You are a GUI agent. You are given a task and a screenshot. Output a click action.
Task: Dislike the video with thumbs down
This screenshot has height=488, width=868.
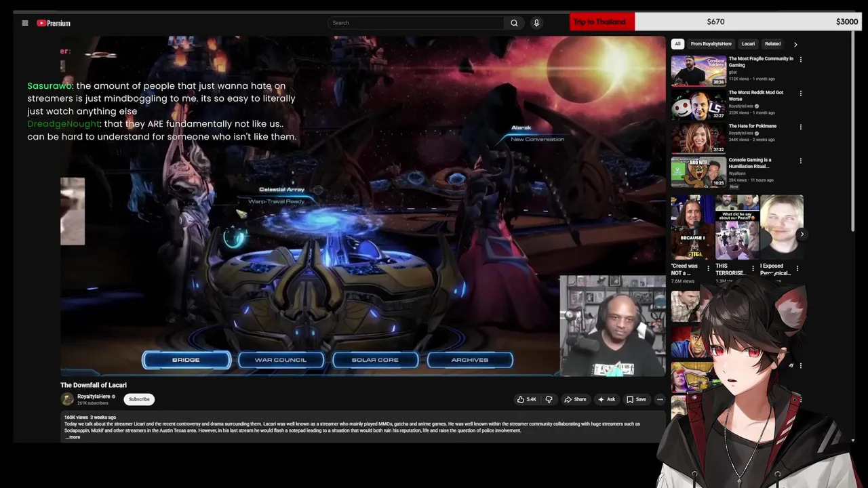[x=549, y=399]
